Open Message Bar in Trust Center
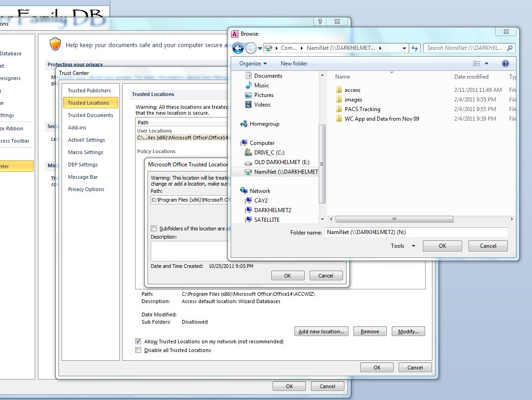 [83, 177]
